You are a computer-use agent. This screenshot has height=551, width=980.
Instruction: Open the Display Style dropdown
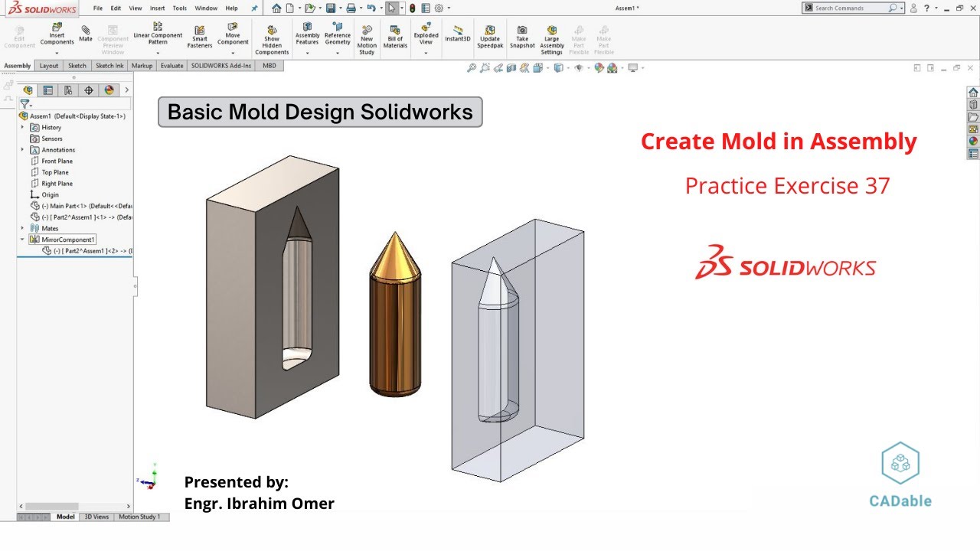(547, 67)
